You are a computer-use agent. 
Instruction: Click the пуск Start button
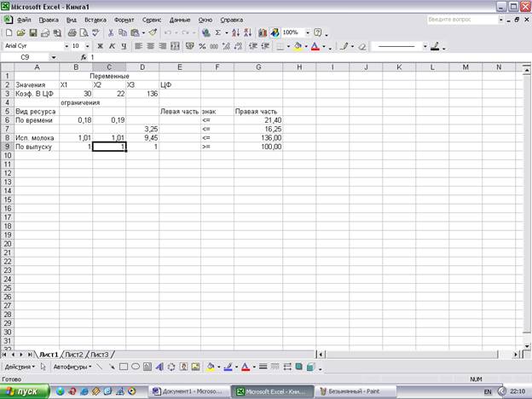tap(23, 391)
